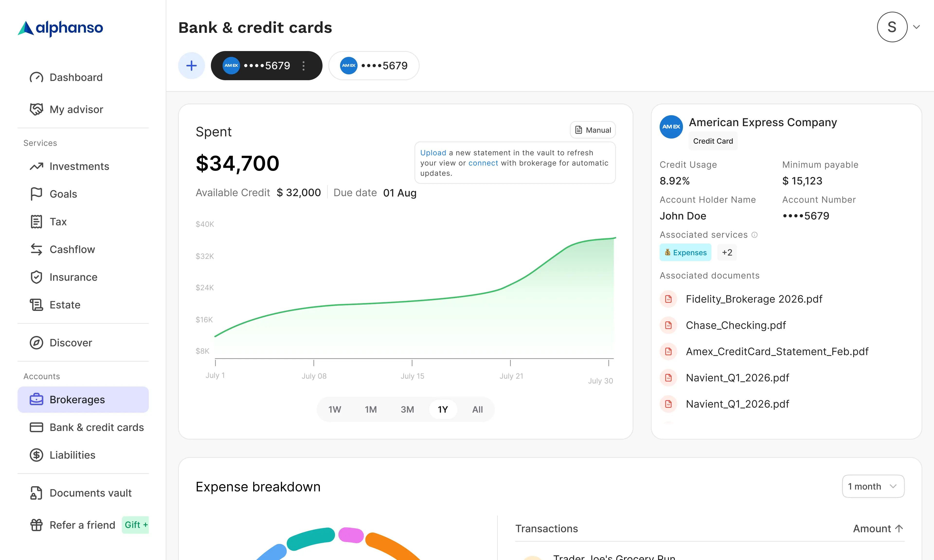
Task: Open three-dot menu on selected Amex card
Action: click(x=304, y=66)
